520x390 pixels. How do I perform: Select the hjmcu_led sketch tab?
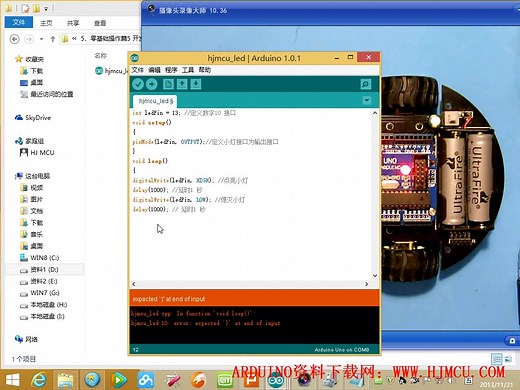pyautogui.click(x=156, y=101)
